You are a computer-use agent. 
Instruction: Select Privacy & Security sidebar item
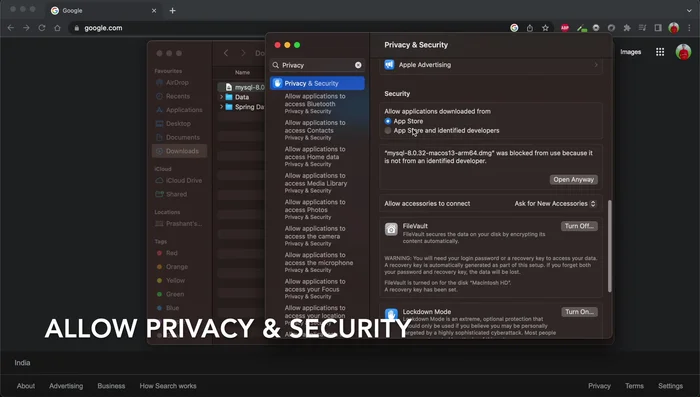point(317,84)
